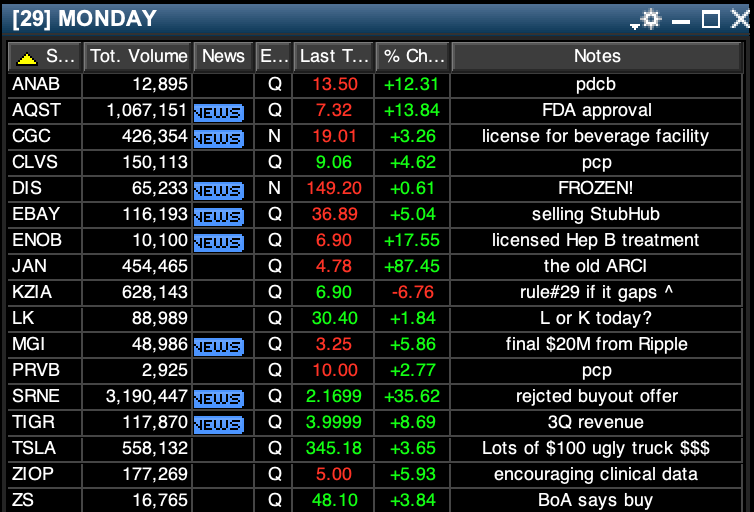This screenshot has height=512, width=754.
Task: Select the CGC symbol
Action: pyautogui.click(x=31, y=137)
